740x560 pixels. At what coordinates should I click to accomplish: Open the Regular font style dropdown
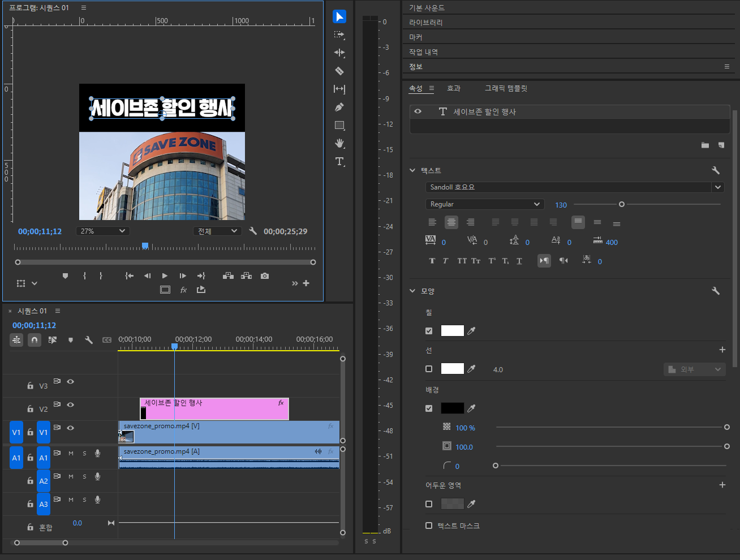(x=485, y=204)
